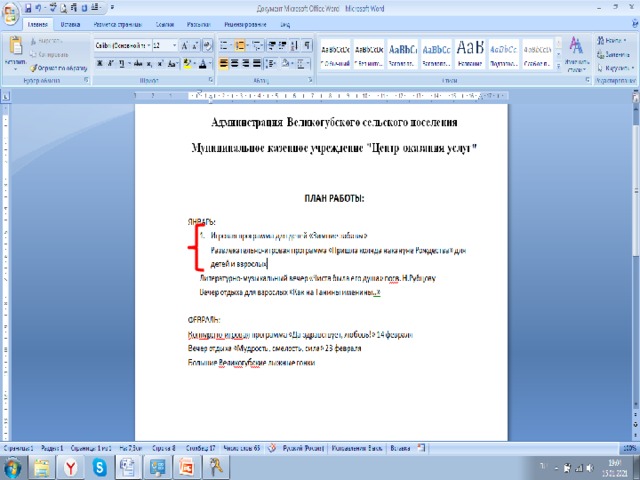This screenshot has height=480, width=640.
Task: Click the heading text ПЛАН РАБОТЫ
Action: [334, 198]
